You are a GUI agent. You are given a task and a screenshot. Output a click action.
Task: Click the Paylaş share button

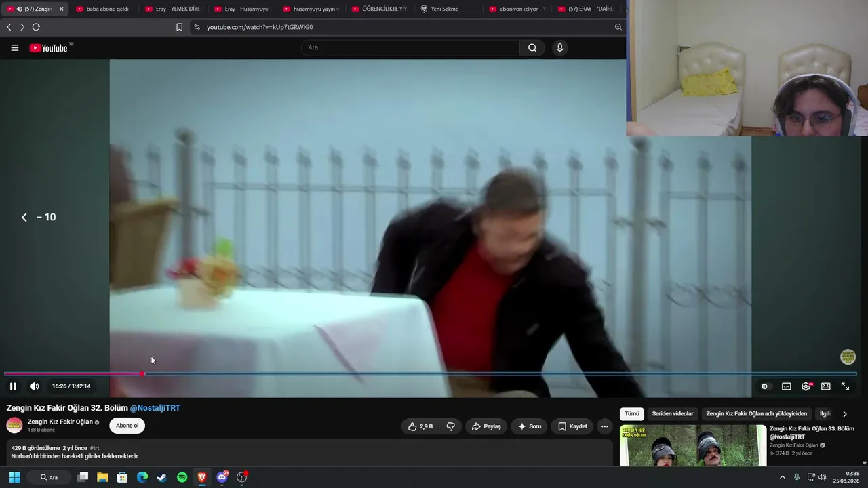[x=486, y=426]
